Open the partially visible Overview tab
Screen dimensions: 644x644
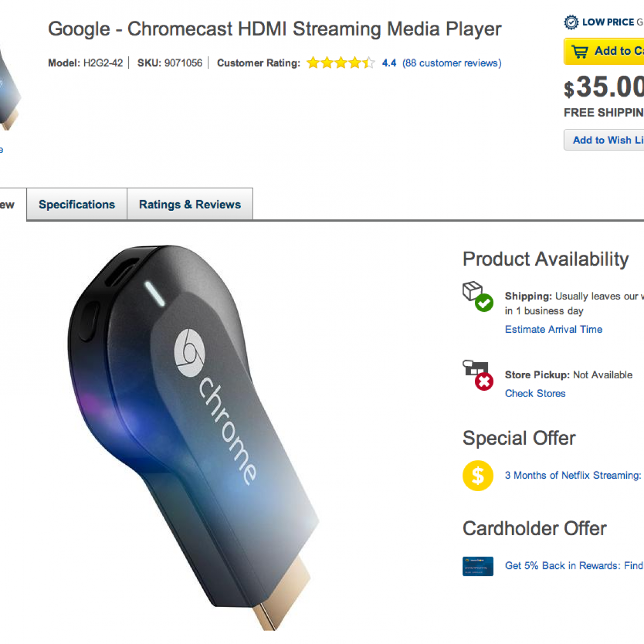(x=8, y=204)
